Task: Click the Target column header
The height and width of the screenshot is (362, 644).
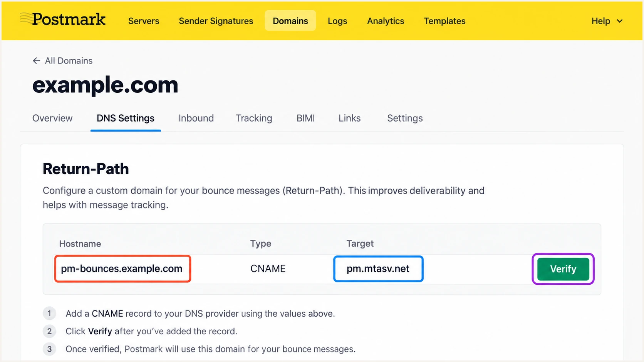Action: [360, 244]
